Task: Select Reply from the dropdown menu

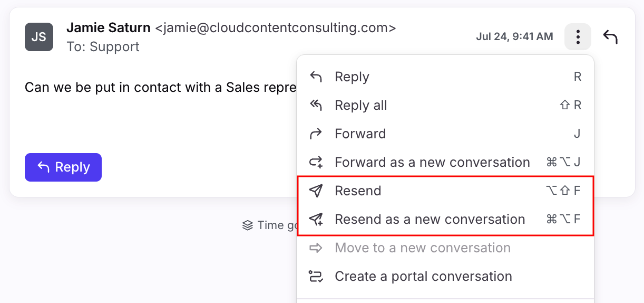Action: tap(352, 77)
